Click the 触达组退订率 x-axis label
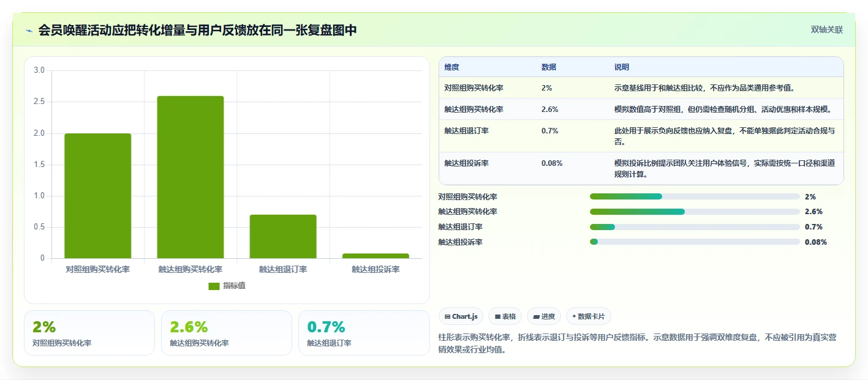Screen dimensions: 868x380 (x=283, y=269)
